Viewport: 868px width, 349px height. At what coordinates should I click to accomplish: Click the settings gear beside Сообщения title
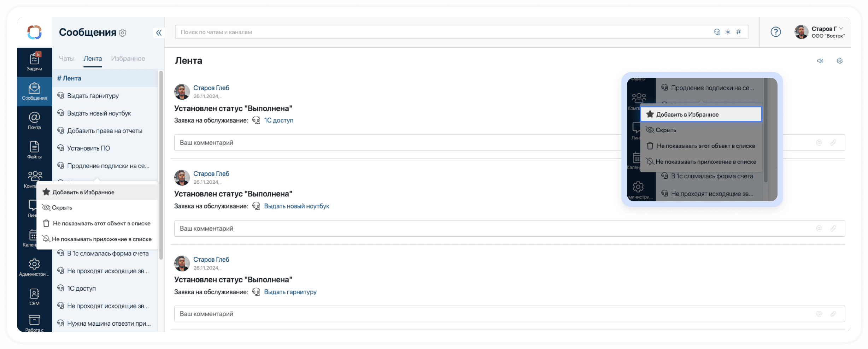(123, 33)
